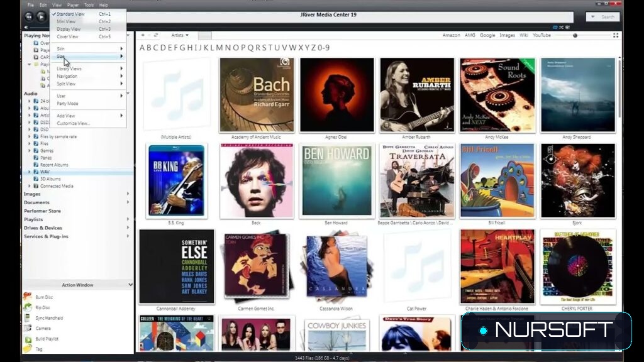The width and height of the screenshot is (644, 362).
Task: Open the Library Views submenu
Action: [x=87, y=69]
